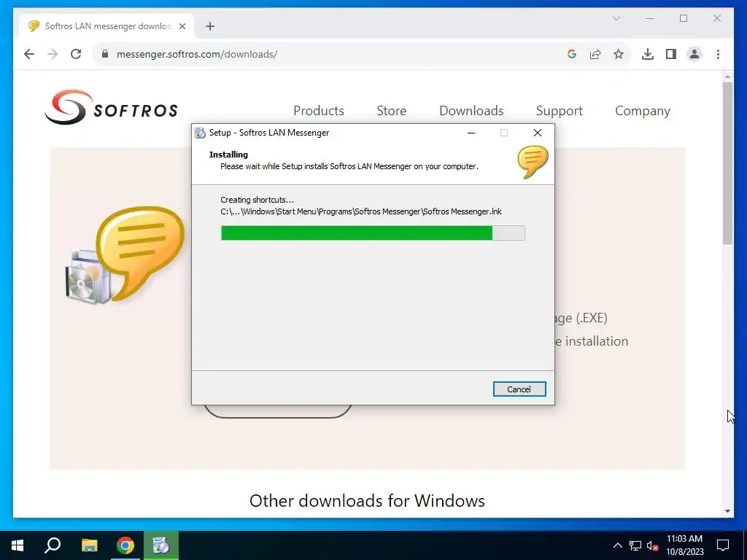Open the Store menu
This screenshot has height=560, width=747.
392,111
